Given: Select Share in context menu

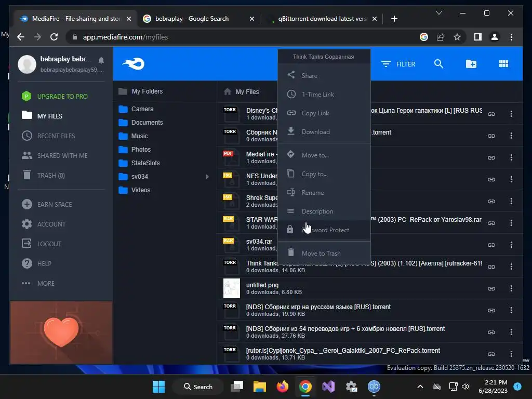Looking at the screenshot, I should point(324,75).
